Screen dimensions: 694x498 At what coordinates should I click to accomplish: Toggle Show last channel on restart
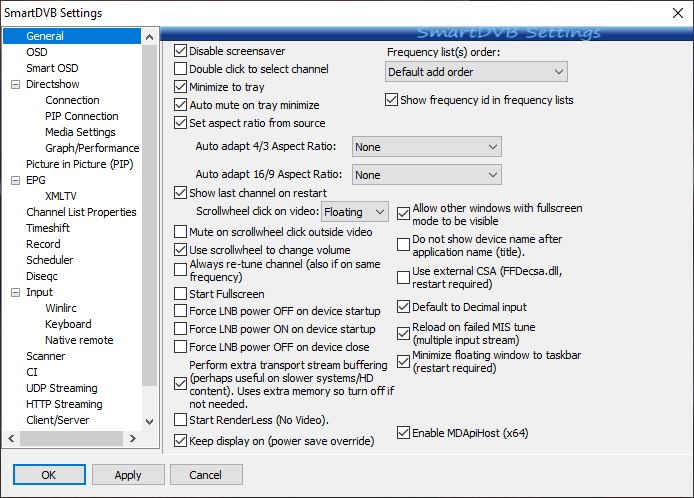point(180,193)
